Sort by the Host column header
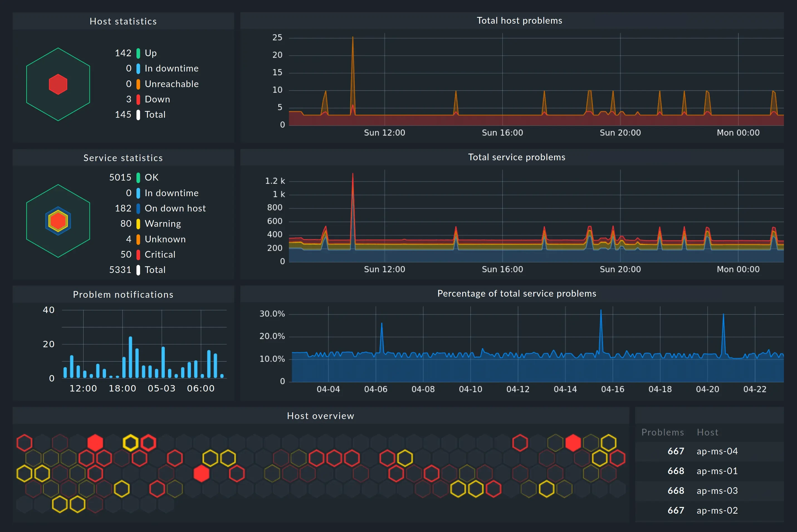The image size is (797, 532). (707, 432)
